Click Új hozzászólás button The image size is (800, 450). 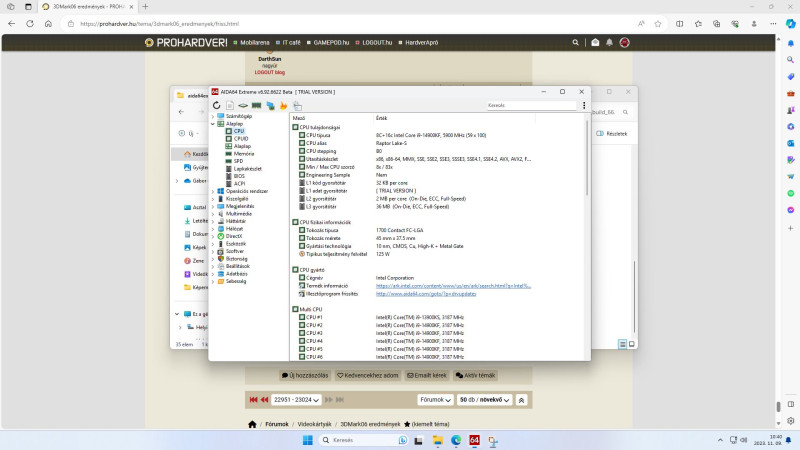[x=305, y=376]
